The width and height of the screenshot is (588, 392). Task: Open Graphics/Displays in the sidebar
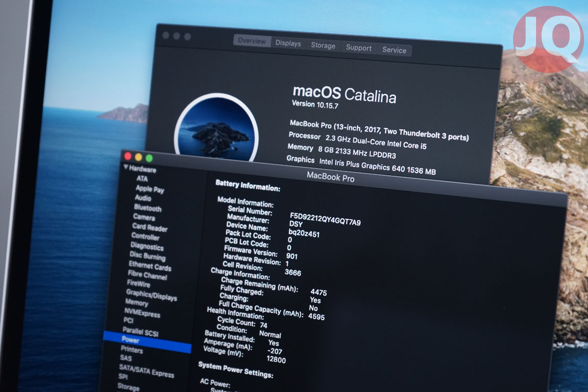click(x=151, y=294)
